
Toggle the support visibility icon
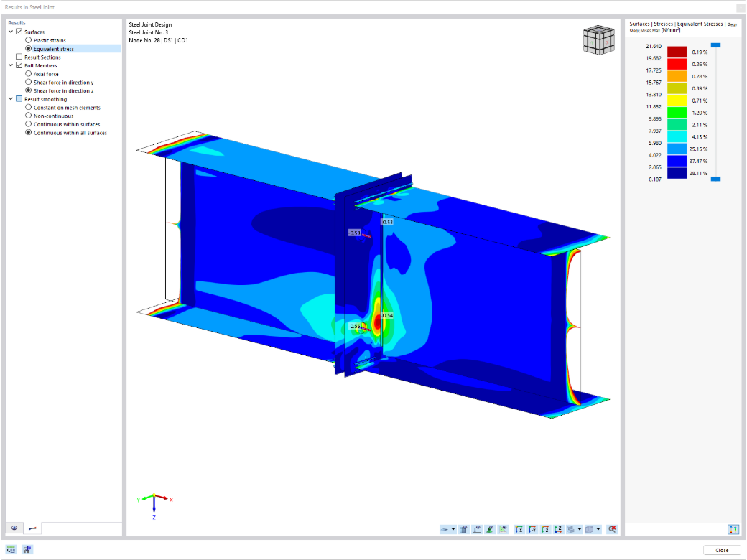click(x=490, y=529)
